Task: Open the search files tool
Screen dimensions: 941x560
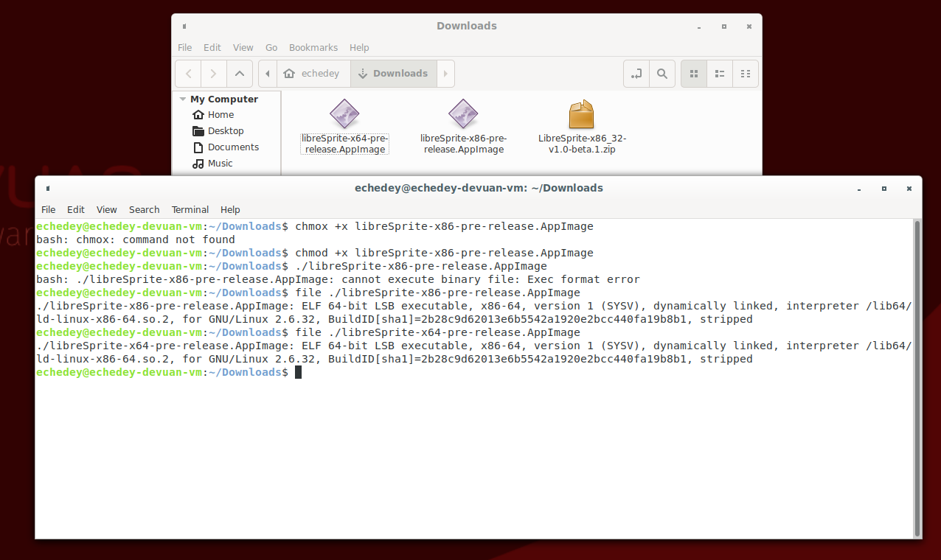Action: (662, 73)
